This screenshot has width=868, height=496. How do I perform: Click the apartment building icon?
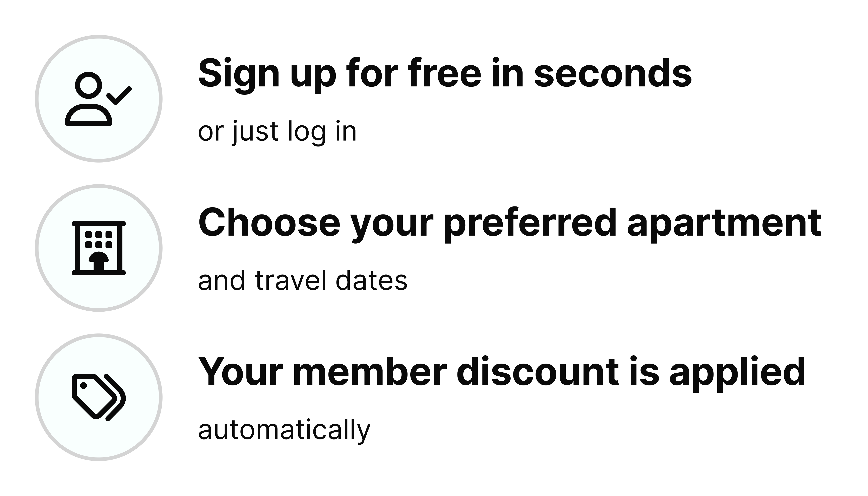click(99, 248)
